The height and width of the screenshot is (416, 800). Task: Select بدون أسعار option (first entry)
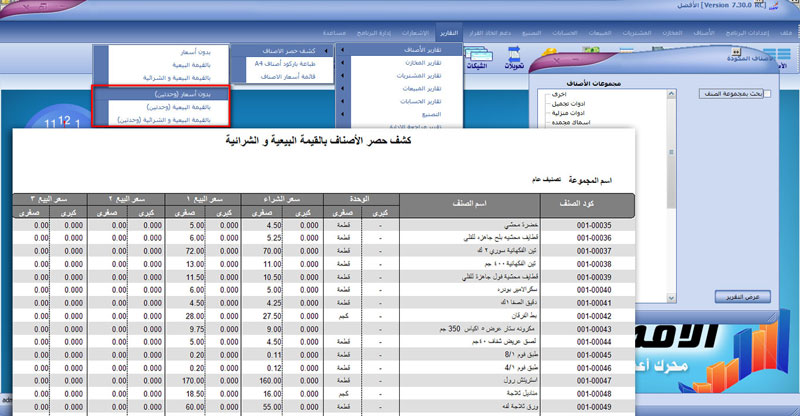pos(161,52)
